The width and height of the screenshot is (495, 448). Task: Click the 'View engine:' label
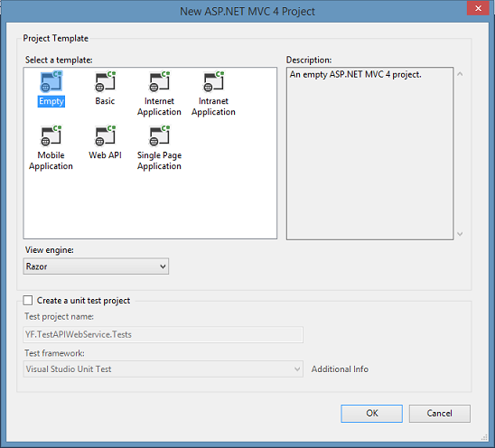pyautogui.click(x=50, y=250)
